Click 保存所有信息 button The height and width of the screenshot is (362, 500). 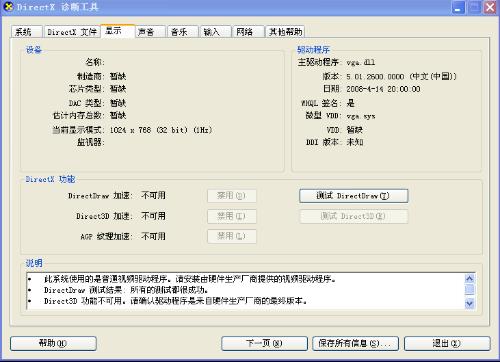[x=355, y=343]
